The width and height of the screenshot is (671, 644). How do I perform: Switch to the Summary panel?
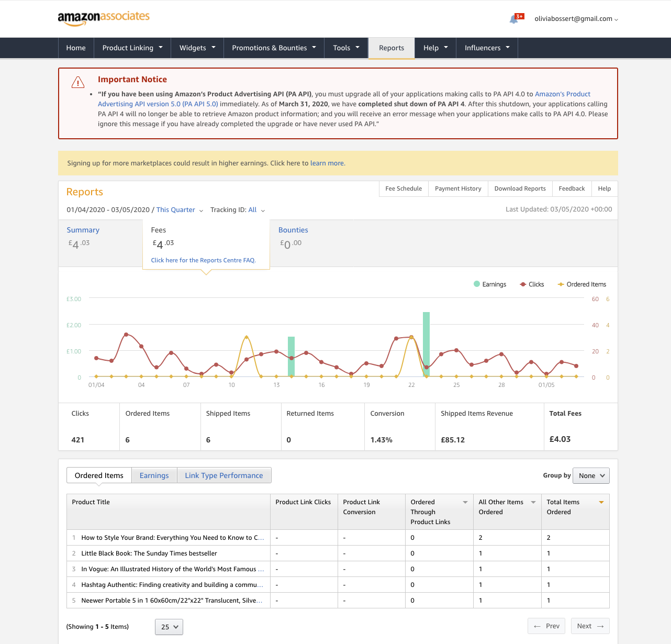(x=100, y=243)
